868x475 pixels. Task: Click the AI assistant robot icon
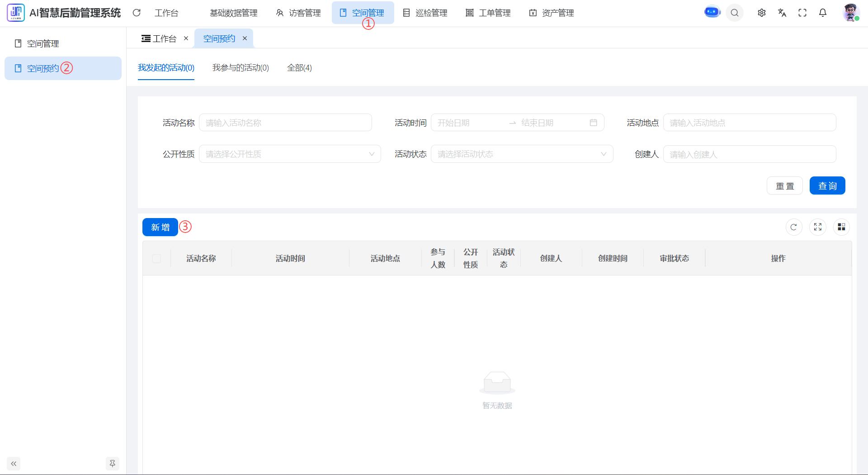[712, 12]
